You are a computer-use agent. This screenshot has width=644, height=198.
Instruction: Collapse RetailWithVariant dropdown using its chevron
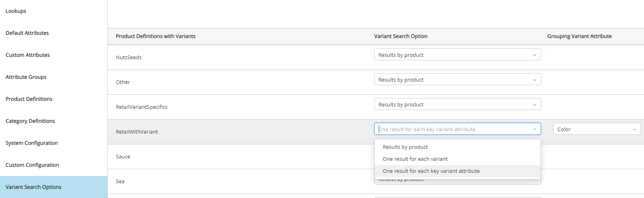535,129
